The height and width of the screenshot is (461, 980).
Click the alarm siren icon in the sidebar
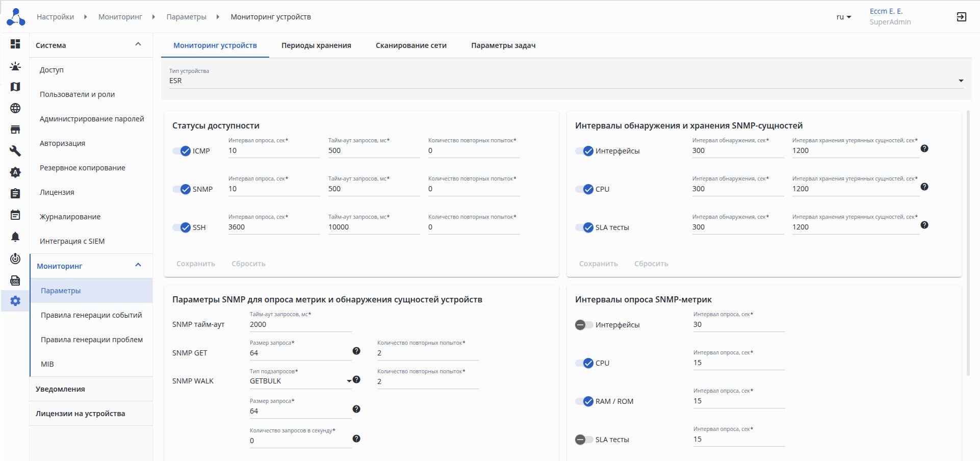(x=15, y=66)
